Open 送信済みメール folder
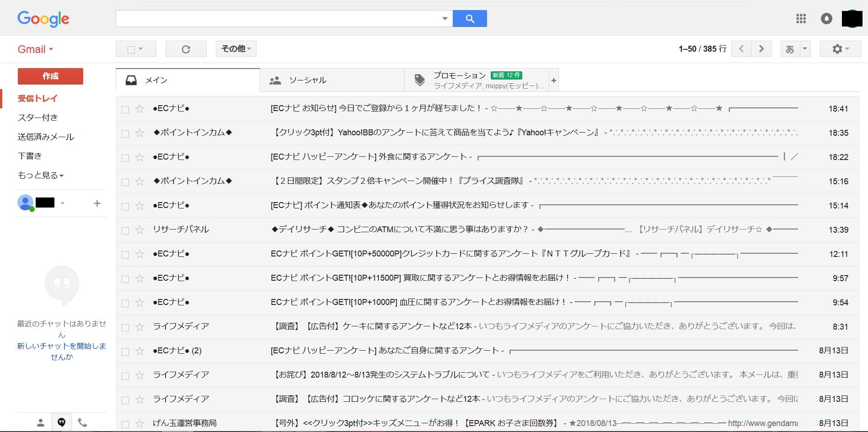This screenshot has width=868, height=432. (46, 137)
